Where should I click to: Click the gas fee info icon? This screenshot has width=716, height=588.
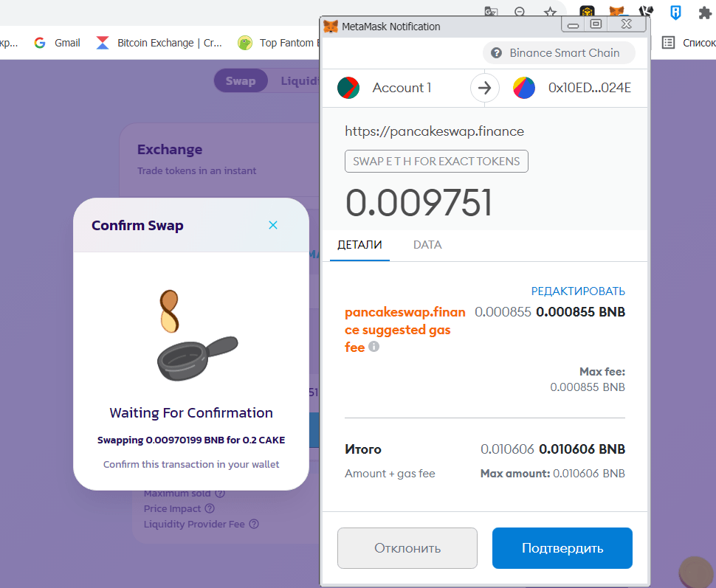click(x=374, y=346)
